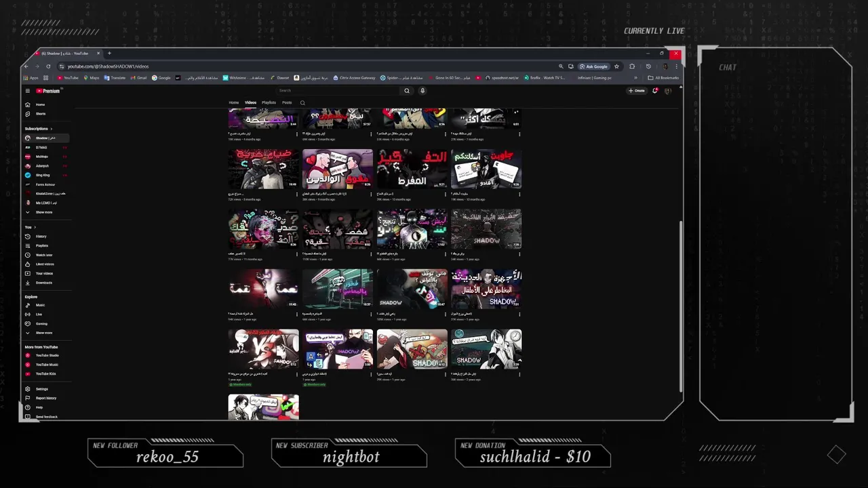Open Settings in the YouTube sidebar
Screen dimensions: 868x488
[x=46, y=389]
